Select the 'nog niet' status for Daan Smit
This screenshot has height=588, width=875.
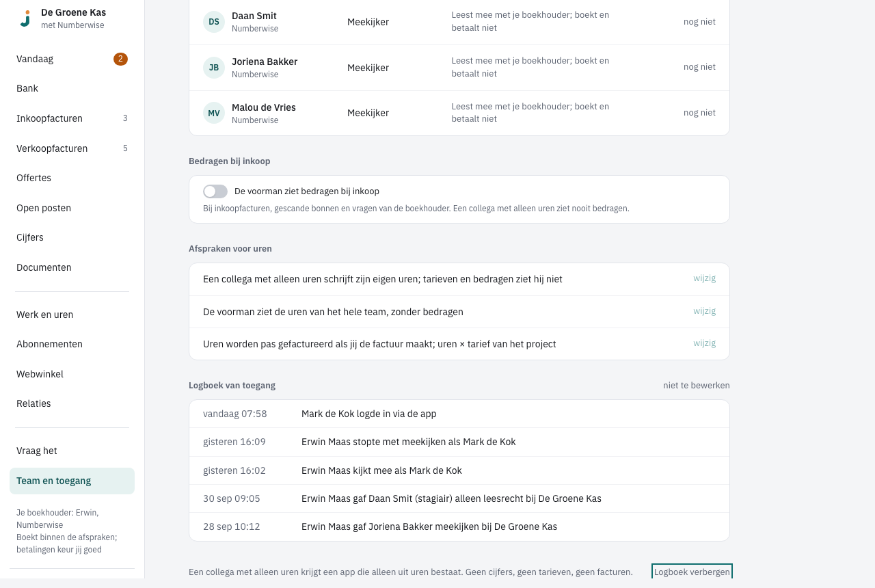(x=699, y=22)
